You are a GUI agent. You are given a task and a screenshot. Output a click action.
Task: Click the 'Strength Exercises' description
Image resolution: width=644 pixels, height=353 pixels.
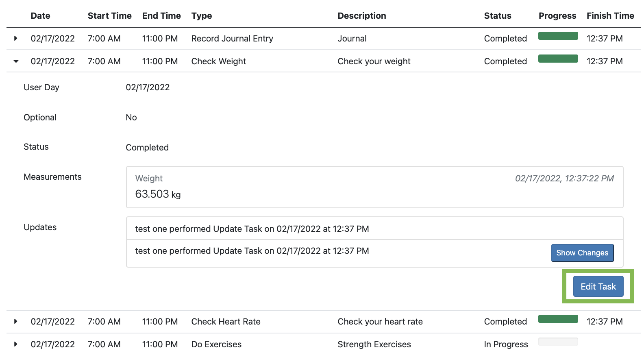pos(374,344)
